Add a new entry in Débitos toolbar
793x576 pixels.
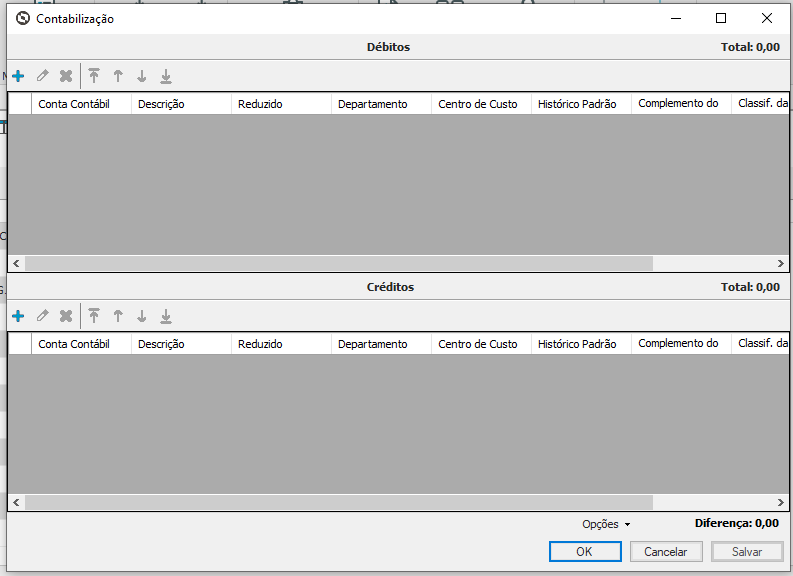[18, 76]
